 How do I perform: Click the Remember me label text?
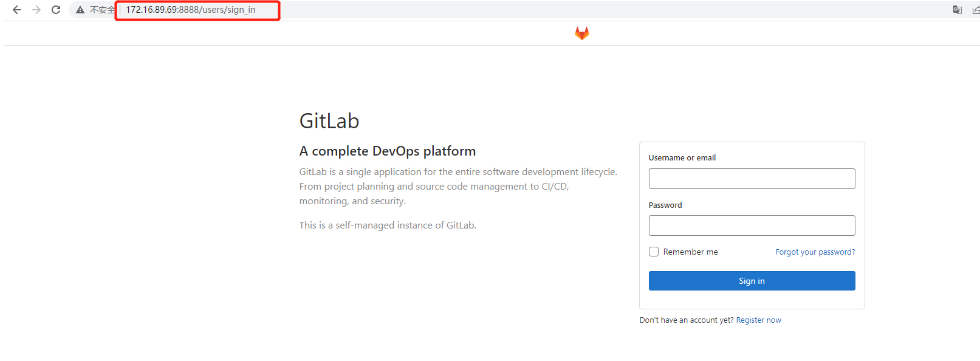690,252
